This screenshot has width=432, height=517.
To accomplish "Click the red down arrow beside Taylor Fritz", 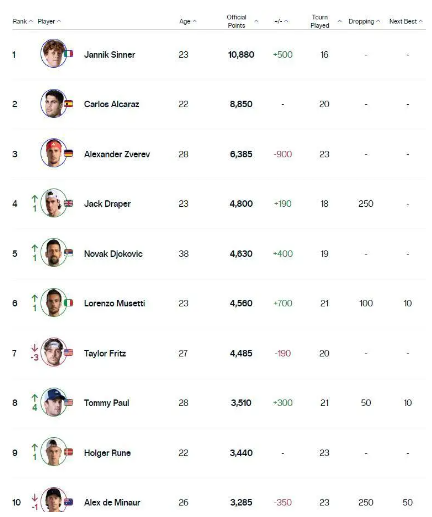I will pyautogui.click(x=34, y=348).
